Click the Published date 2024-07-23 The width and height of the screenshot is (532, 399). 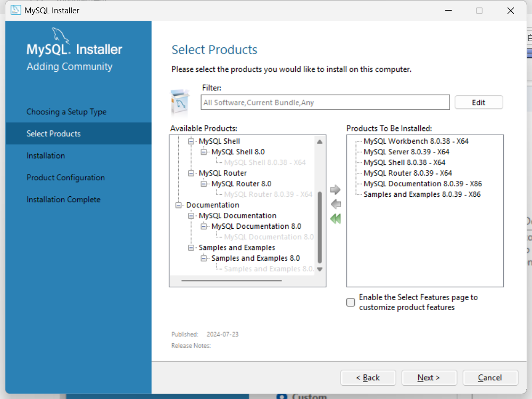coord(222,334)
